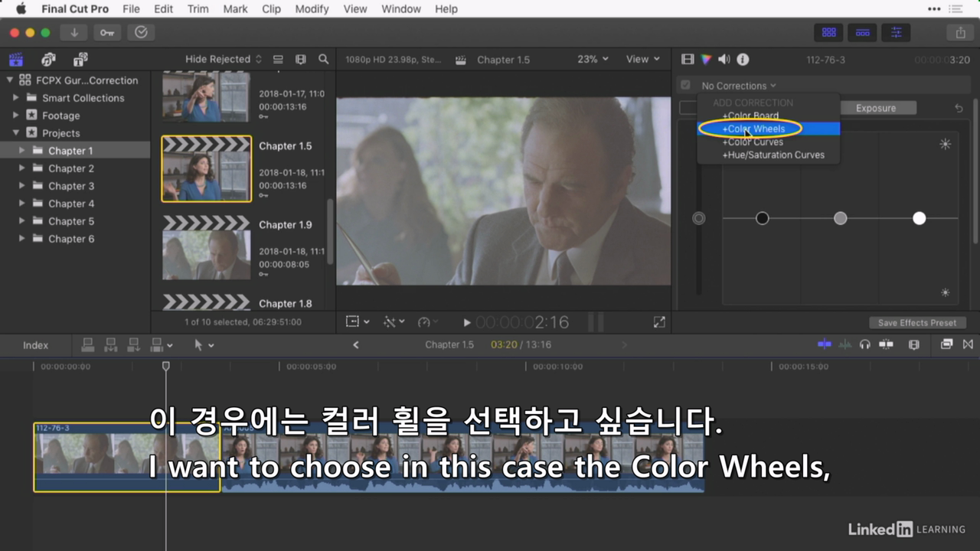Open Hide Rejected filter dropdown

(223, 59)
